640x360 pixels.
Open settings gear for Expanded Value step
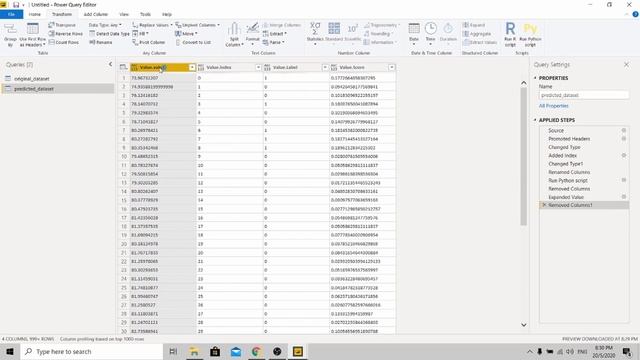click(624, 197)
